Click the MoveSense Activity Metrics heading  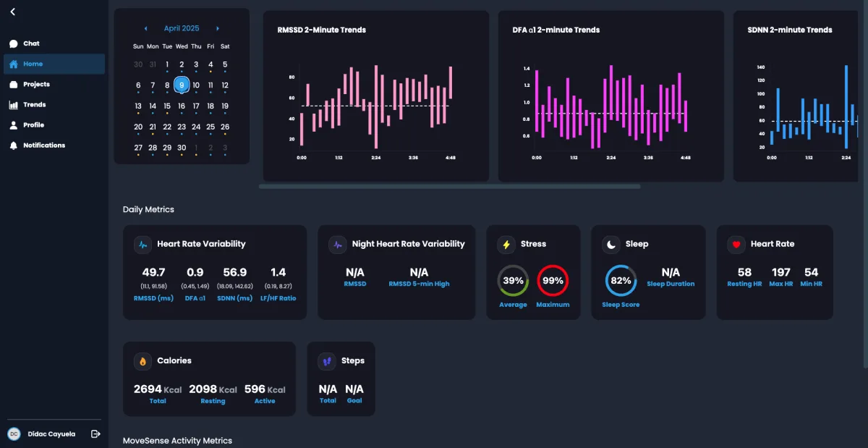click(x=177, y=441)
